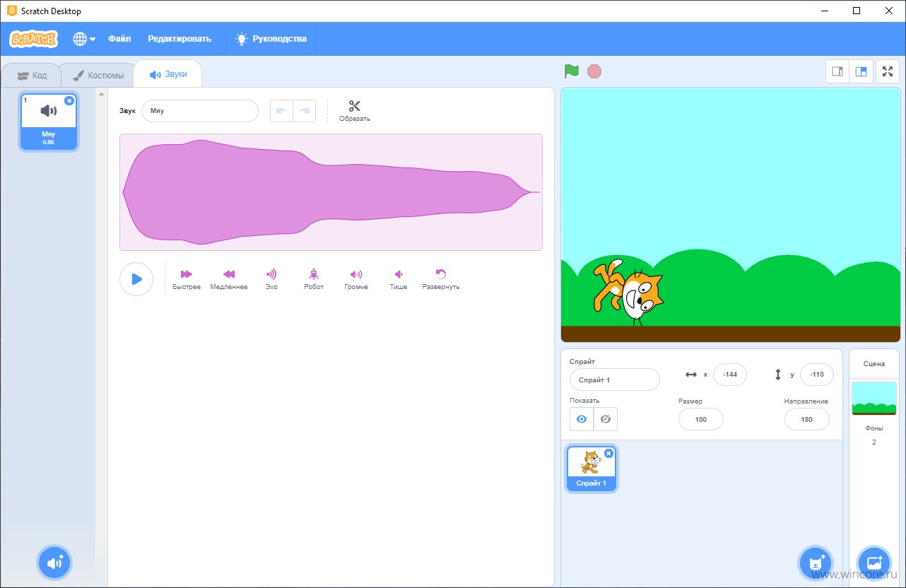Click the Фоны label

point(874,428)
